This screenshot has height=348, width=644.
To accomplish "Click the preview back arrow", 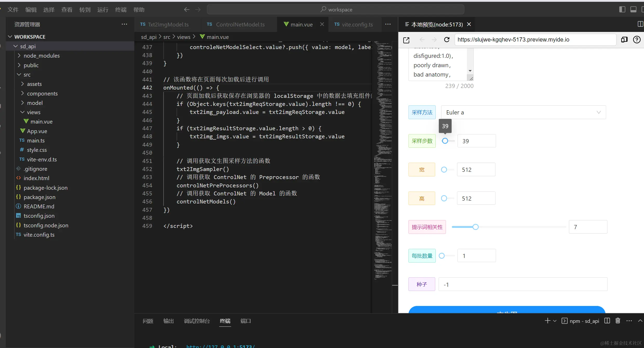I will click(422, 39).
